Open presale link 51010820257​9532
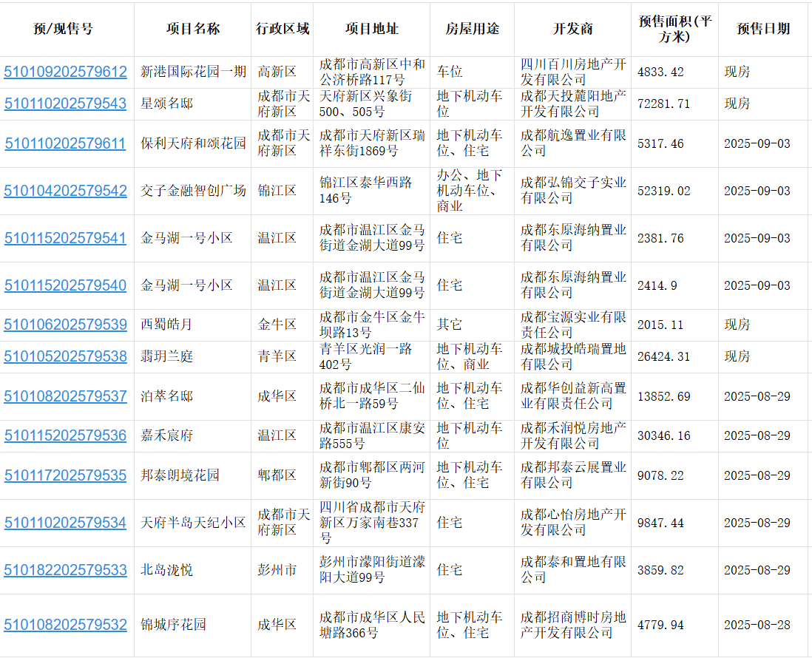Image resolution: width=812 pixels, height=658 pixels. coord(65,625)
